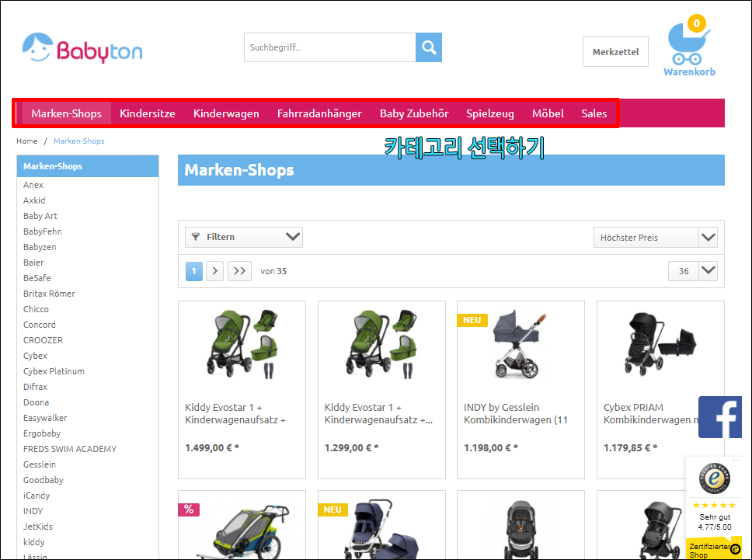Open the Baby Zubehör menu
Image resolution: width=752 pixels, height=560 pixels.
pos(414,113)
